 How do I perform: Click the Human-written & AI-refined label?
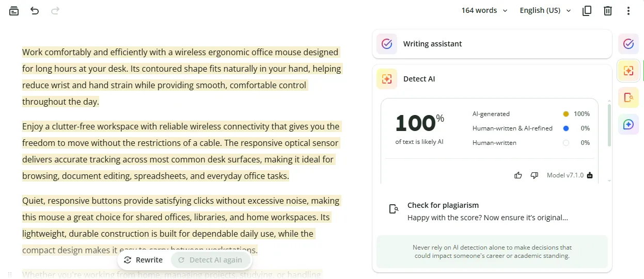coord(512,128)
